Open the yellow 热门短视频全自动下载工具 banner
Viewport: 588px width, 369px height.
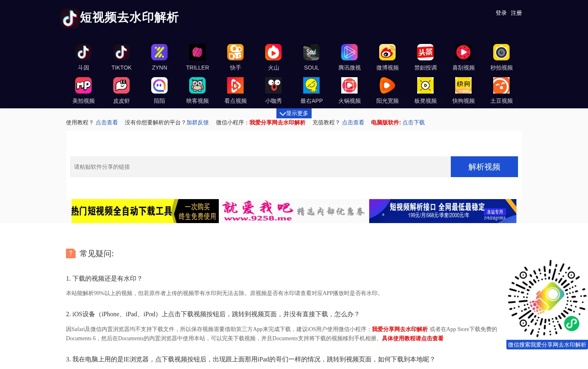coord(145,211)
